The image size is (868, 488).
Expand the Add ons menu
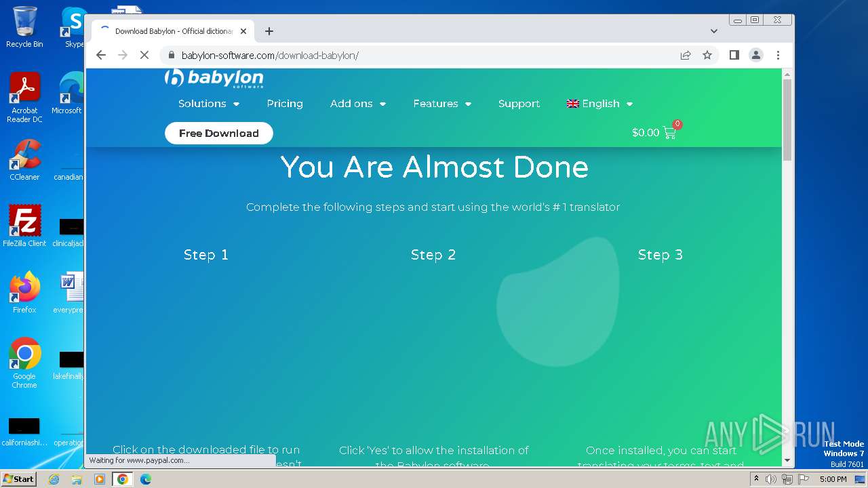tap(358, 104)
